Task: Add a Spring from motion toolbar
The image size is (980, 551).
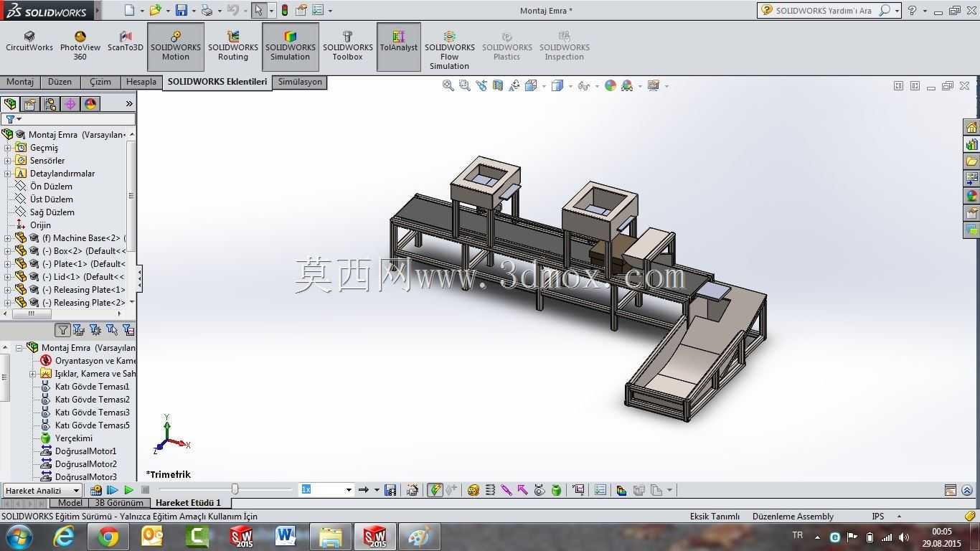Action: pos(490,490)
